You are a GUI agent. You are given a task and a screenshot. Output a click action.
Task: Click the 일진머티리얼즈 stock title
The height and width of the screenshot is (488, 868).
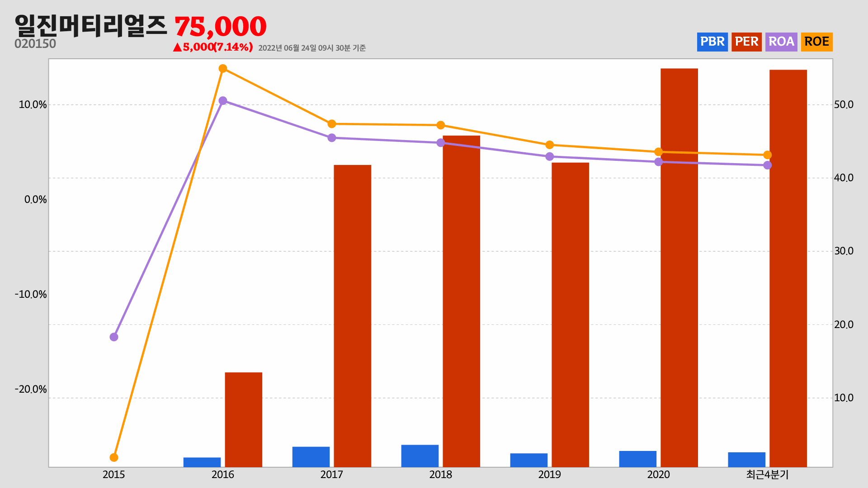[x=91, y=26]
